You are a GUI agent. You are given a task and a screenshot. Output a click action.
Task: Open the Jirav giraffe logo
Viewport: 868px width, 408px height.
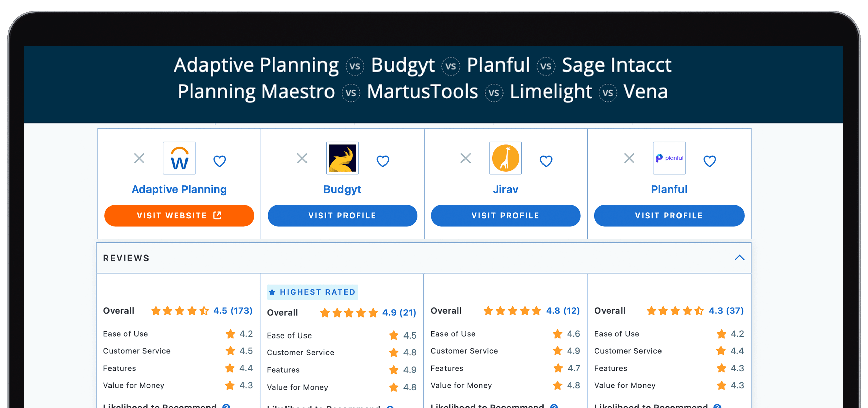(x=505, y=158)
